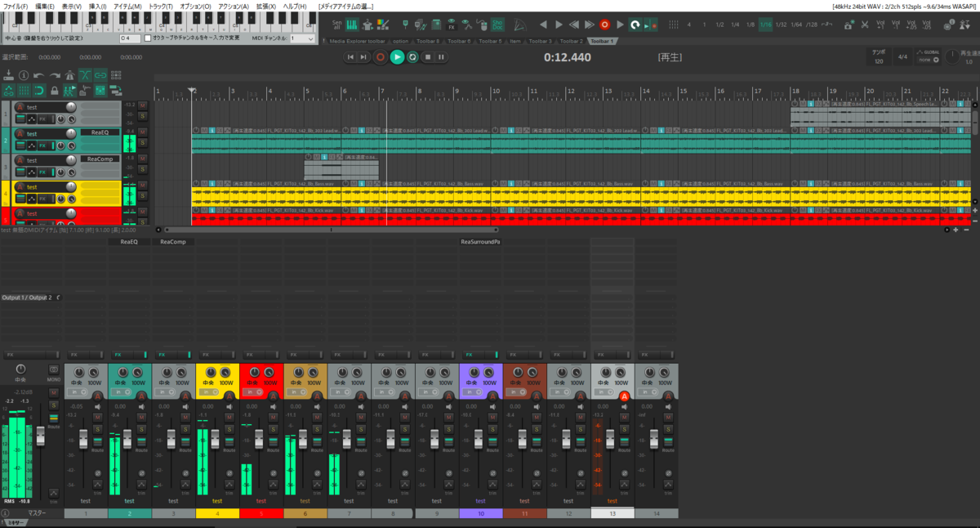
Task: Toggle the metronome icon
Action: coord(69,75)
